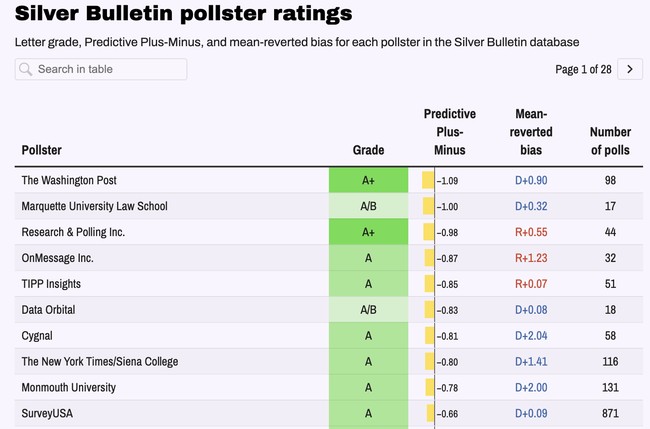Viewport: 650px width, 429px height.
Task: Type in the Search in table field
Action: (x=108, y=69)
